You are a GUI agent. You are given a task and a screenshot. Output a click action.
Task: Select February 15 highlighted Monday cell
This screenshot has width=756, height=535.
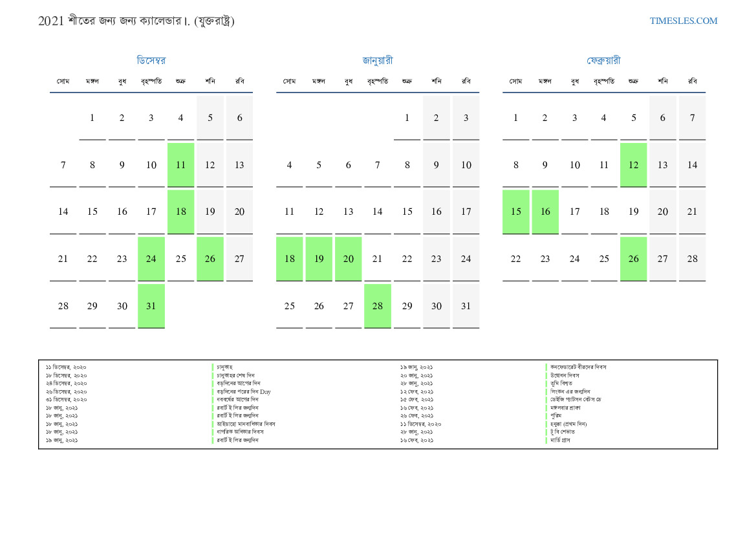pos(516,212)
